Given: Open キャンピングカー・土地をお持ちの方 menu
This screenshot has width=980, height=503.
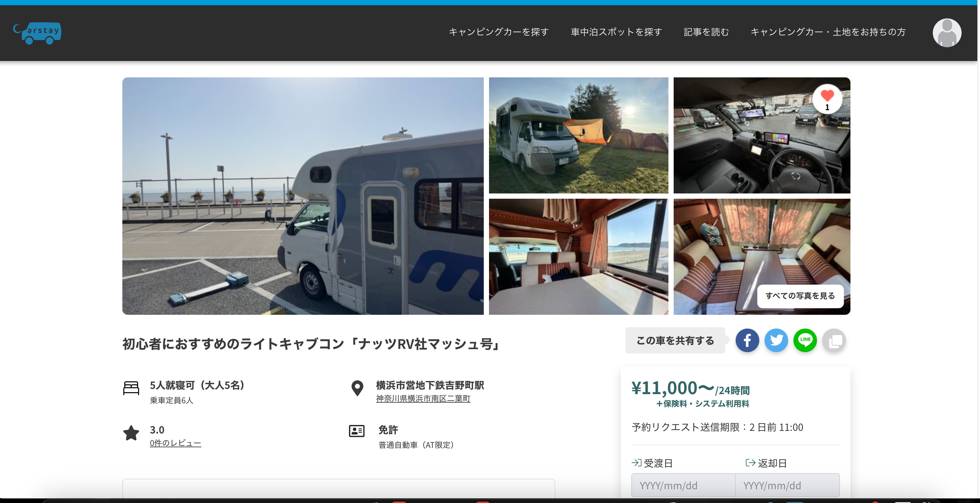Looking at the screenshot, I should (x=828, y=32).
